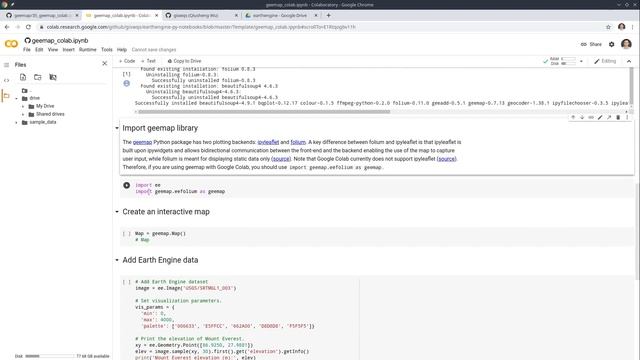Add a new Text cell
Screen dimensions: 640x360
[x=148, y=61]
